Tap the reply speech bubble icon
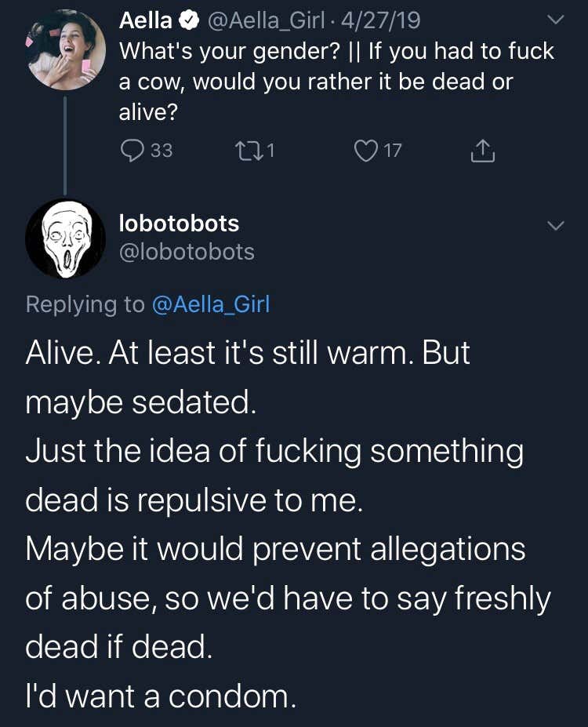This screenshot has width=588, height=727. [132, 150]
